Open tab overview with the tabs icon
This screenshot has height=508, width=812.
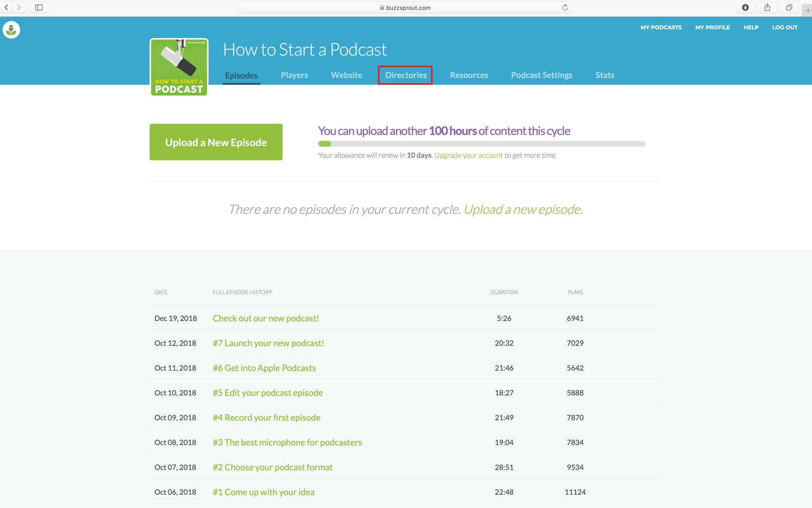pos(790,7)
